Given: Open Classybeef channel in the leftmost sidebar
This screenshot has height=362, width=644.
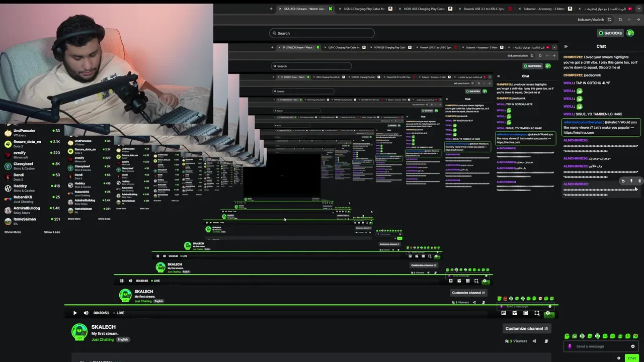Looking at the screenshot, I should coord(32,166).
